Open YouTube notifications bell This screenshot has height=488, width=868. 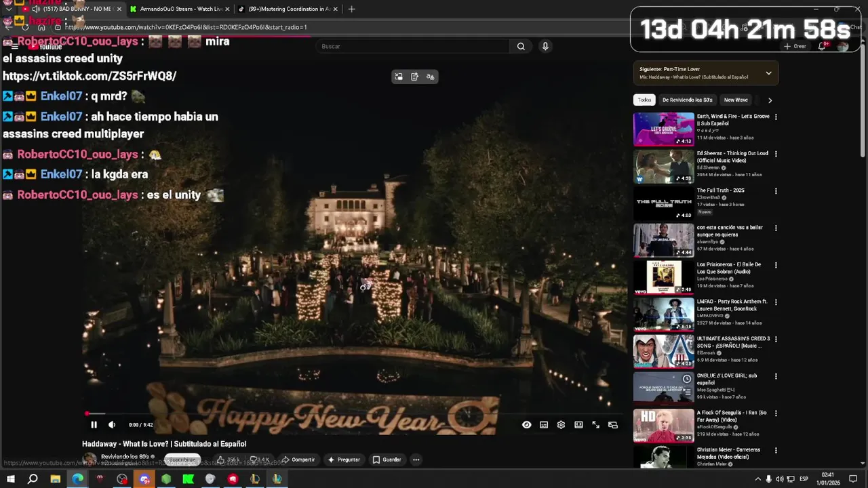point(822,46)
